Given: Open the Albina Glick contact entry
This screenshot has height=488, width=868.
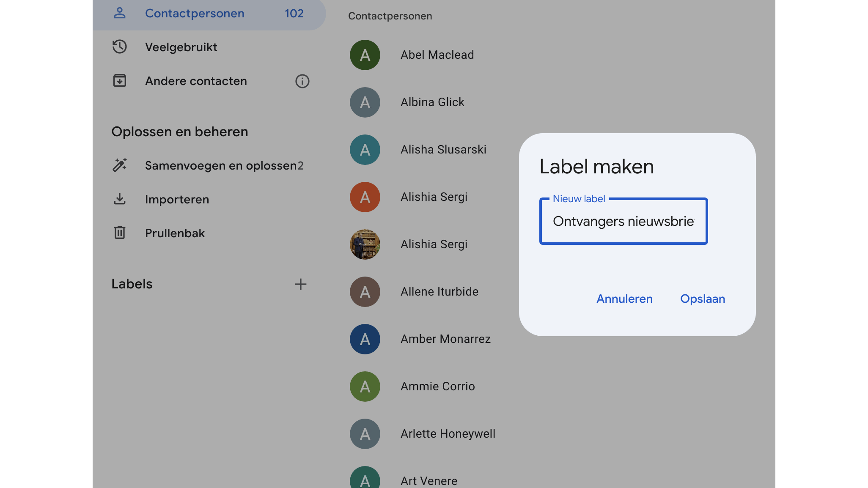Looking at the screenshot, I should point(432,102).
